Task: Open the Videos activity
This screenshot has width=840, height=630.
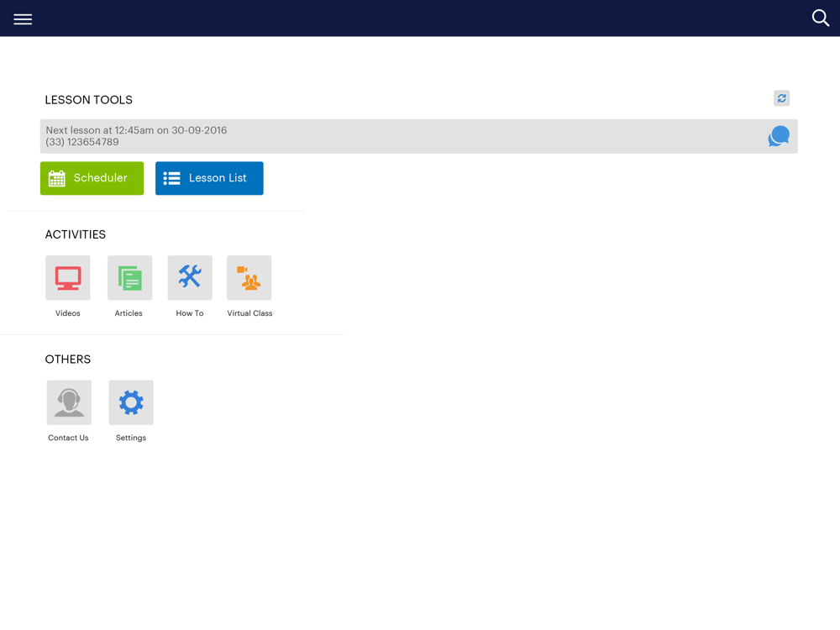Action: tap(68, 277)
